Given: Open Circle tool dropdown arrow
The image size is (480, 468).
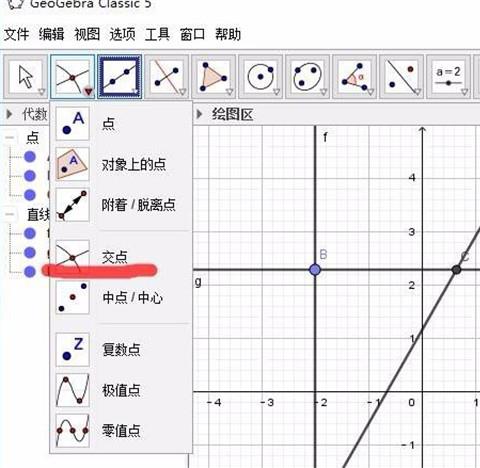Looking at the screenshot, I should [x=277, y=92].
